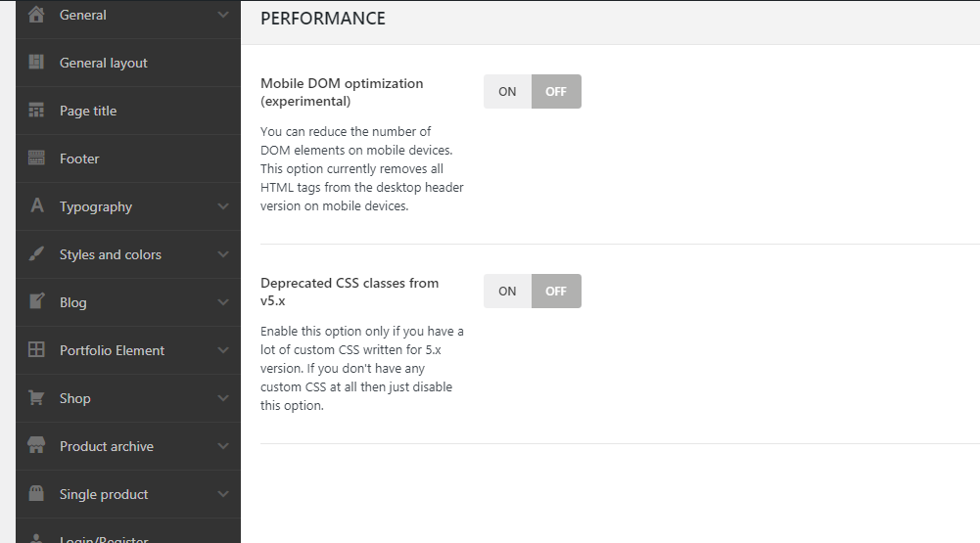Screen dimensions: 980x543
Task: Expand the Typography submenu arrow
Action: pyautogui.click(x=223, y=206)
